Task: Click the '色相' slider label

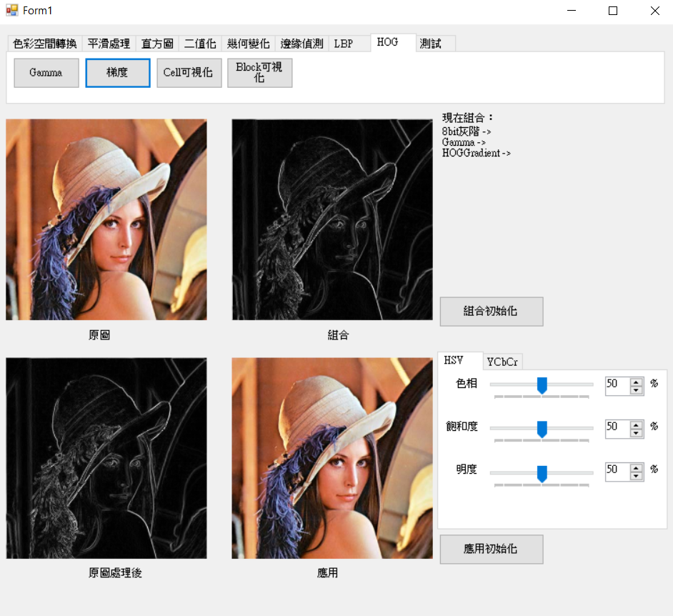Action: 467,383
